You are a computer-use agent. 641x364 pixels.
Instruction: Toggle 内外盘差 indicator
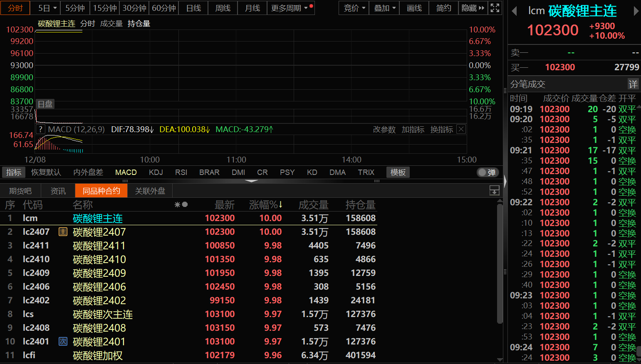[x=88, y=172]
